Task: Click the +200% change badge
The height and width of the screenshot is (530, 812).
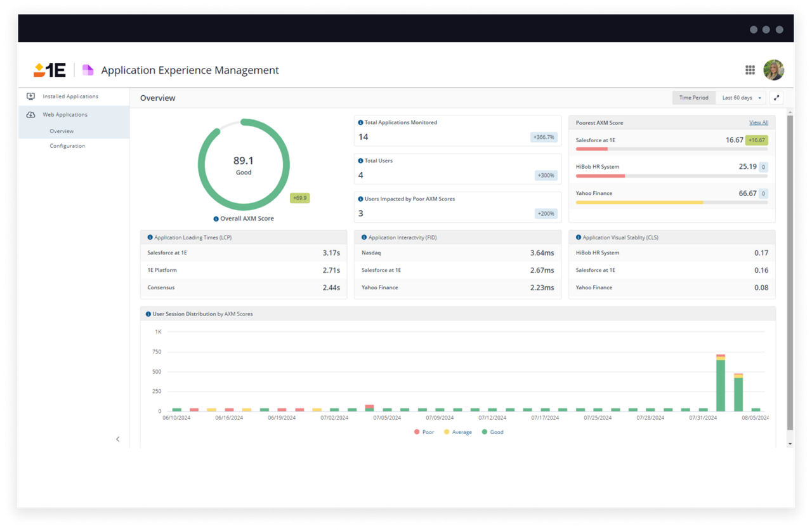Action: [546, 213]
